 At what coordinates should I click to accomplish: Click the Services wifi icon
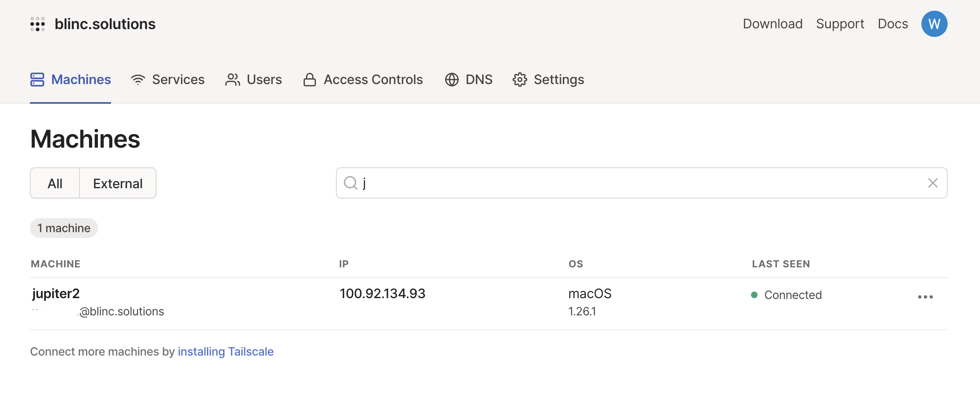point(138,80)
